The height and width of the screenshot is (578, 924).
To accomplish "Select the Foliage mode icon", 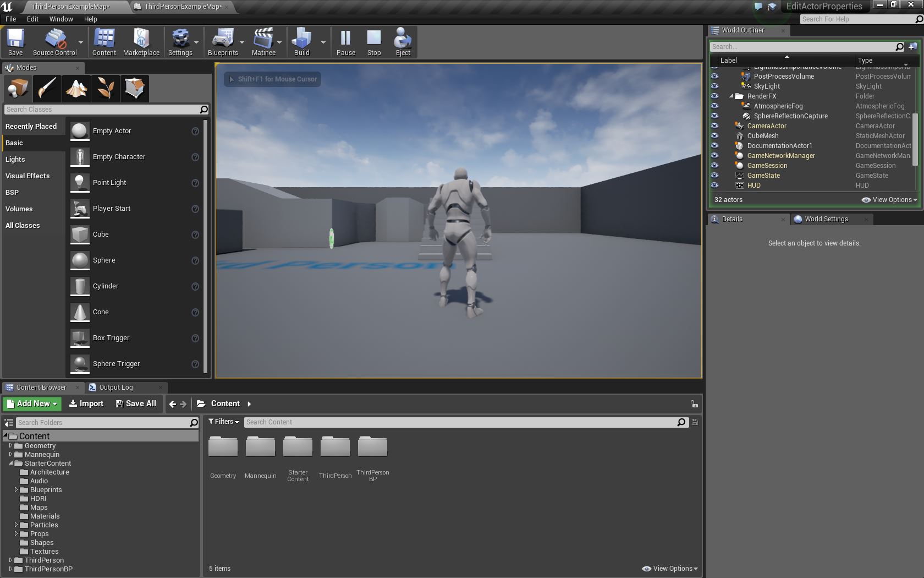I will [105, 88].
